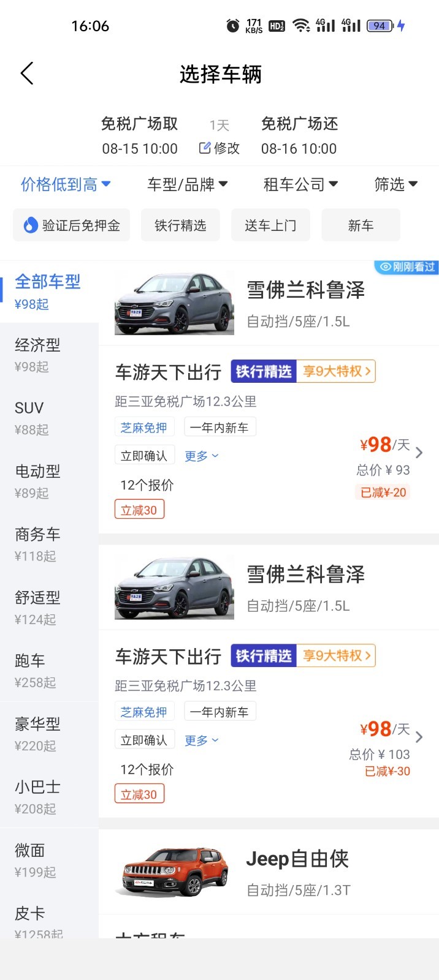The width and height of the screenshot is (439, 980).
Task: Tap the alarm clock status bar icon
Action: [232, 25]
